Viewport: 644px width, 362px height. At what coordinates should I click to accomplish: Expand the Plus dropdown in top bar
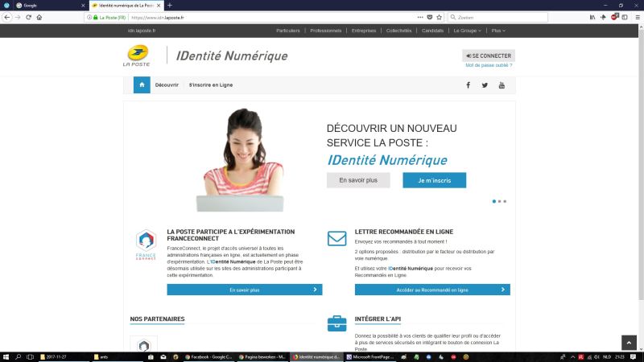(x=498, y=31)
